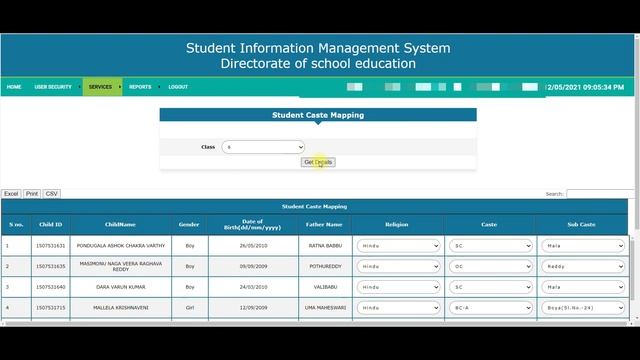
Task: Open the REPORTS menu
Action: point(140,87)
